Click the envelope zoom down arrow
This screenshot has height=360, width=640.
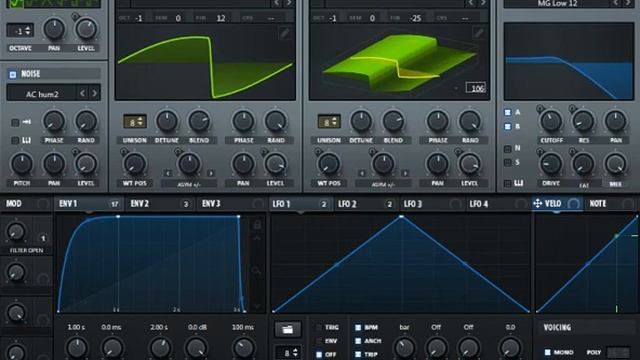coord(257,306)
